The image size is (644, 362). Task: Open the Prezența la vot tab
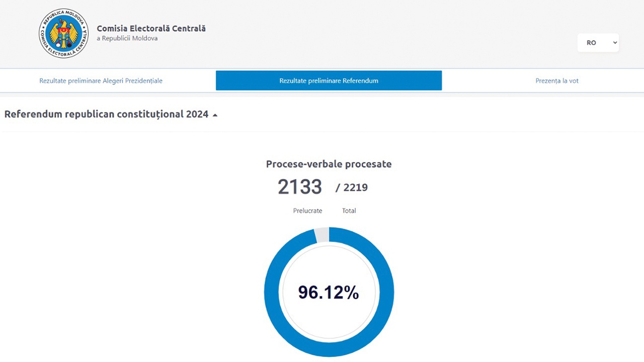click(x=557, y=80)
